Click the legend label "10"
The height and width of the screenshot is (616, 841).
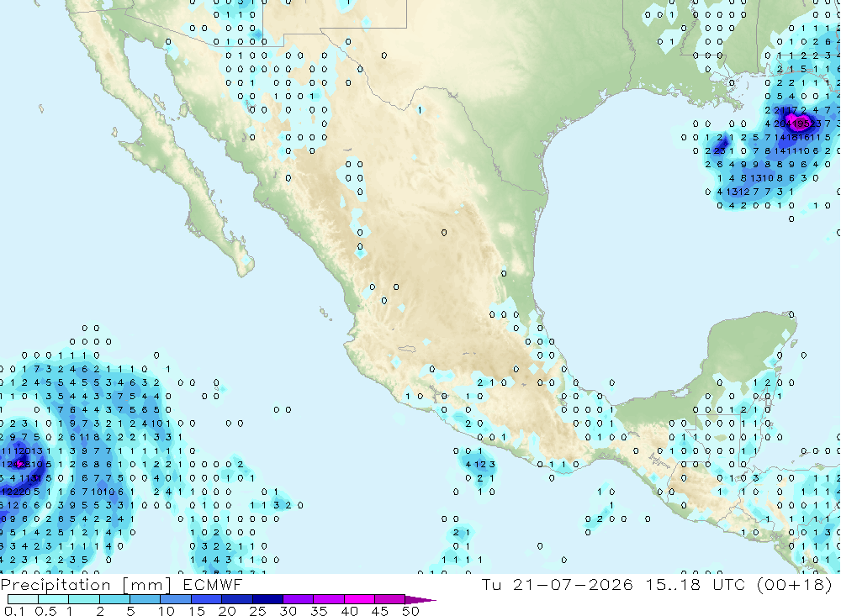[167, 611]
